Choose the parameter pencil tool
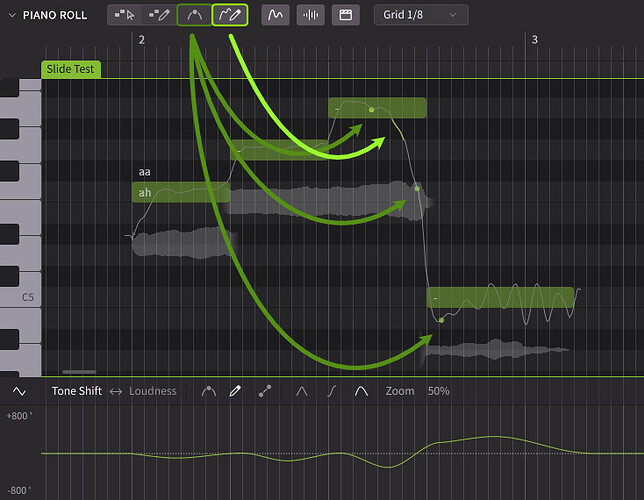 pyautogui.click(x=235, y=391)
